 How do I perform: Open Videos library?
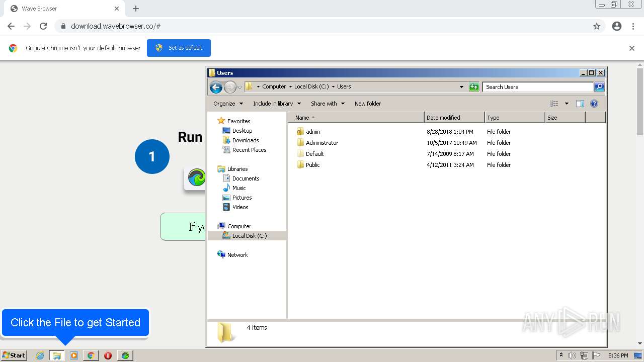[240, 207]
